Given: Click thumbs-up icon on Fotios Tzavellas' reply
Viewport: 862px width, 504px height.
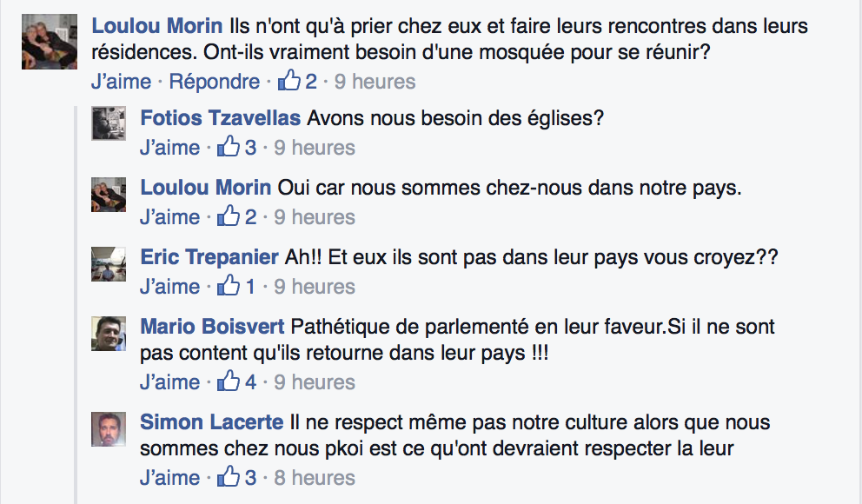Looking at the screenshot, I should click(228, 148).
